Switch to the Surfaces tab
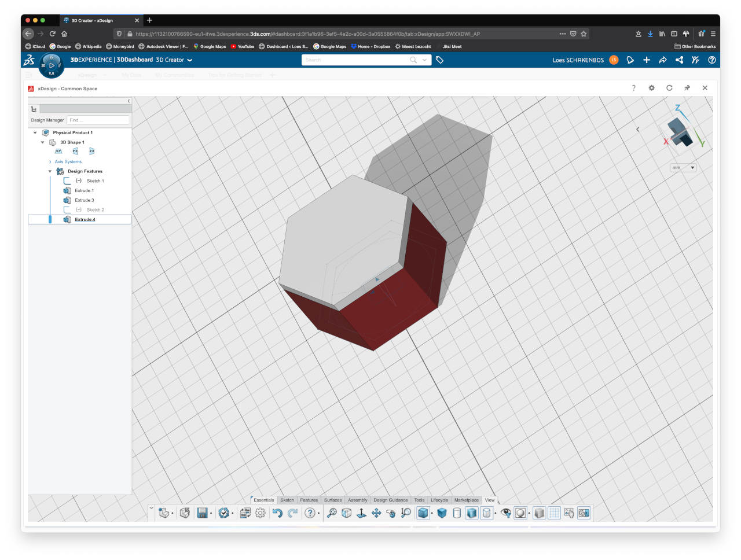741x560 pixels. click(333, 500)
